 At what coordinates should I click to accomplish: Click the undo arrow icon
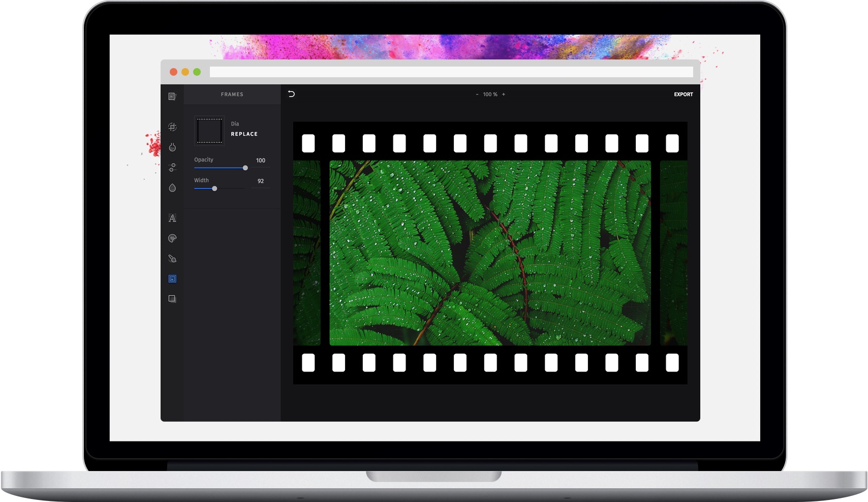click(291, 94)
